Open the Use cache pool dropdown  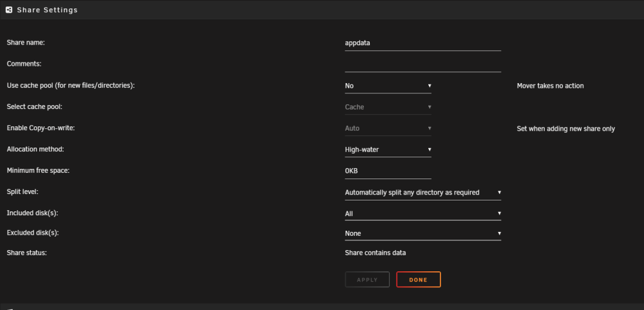(388, 86)
